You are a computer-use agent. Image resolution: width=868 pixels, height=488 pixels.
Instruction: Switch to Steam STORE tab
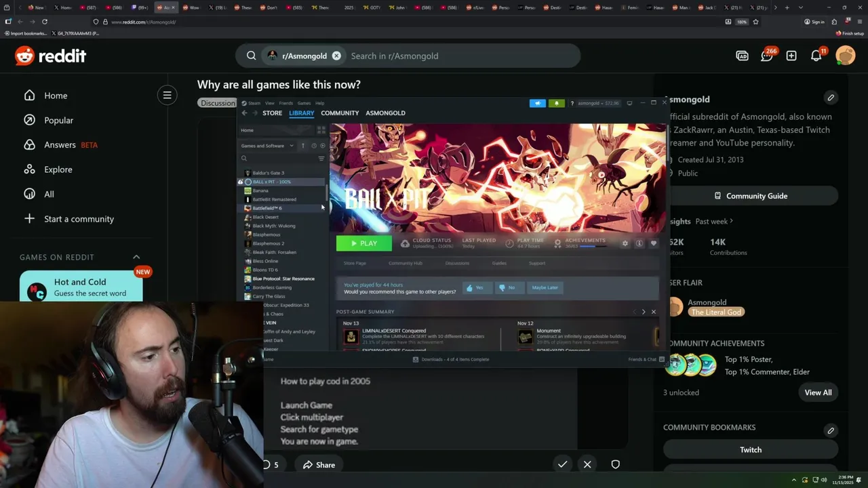click(x=272, y=113)
